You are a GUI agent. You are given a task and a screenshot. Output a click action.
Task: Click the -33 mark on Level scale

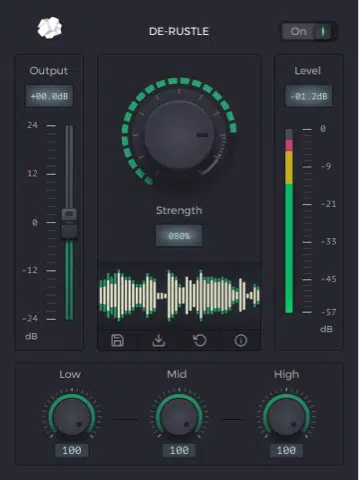pos(329,241)
